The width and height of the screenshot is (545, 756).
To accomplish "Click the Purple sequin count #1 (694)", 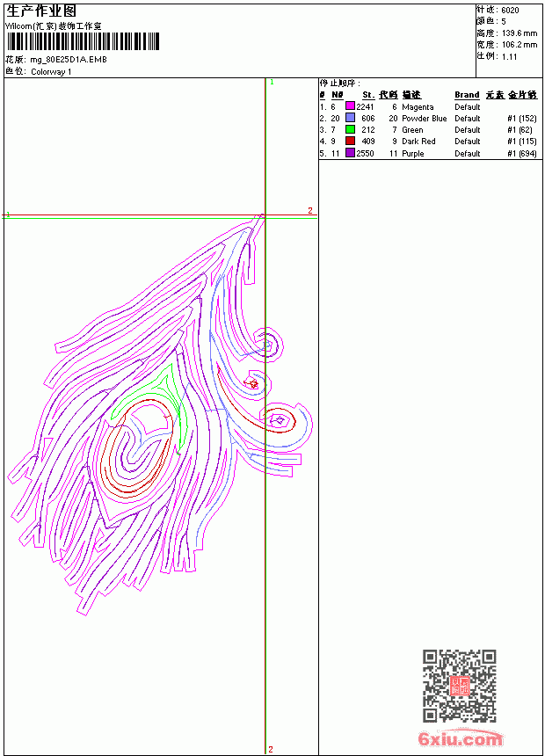I will (x=522, y=153).
